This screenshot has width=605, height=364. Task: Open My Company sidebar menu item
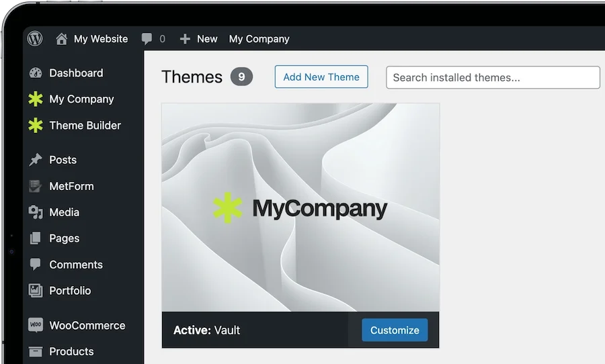(81, 99)
